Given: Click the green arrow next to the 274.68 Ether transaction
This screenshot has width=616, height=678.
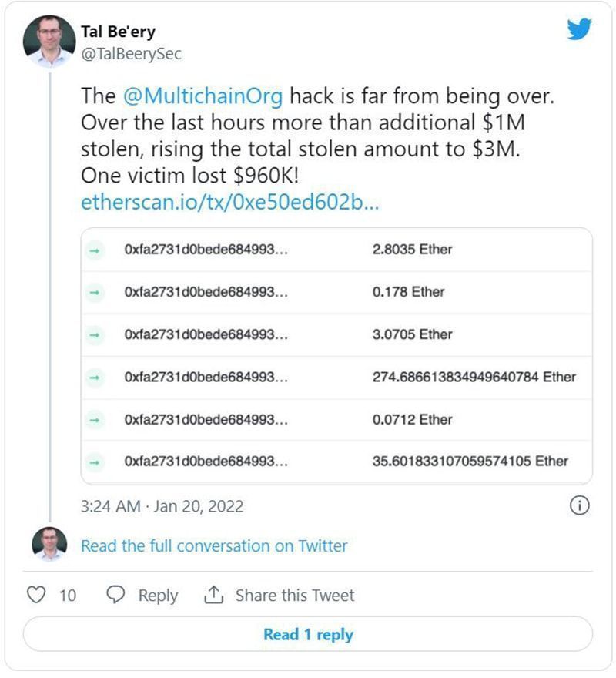Looking at the screenshot, I should point(94,377).
